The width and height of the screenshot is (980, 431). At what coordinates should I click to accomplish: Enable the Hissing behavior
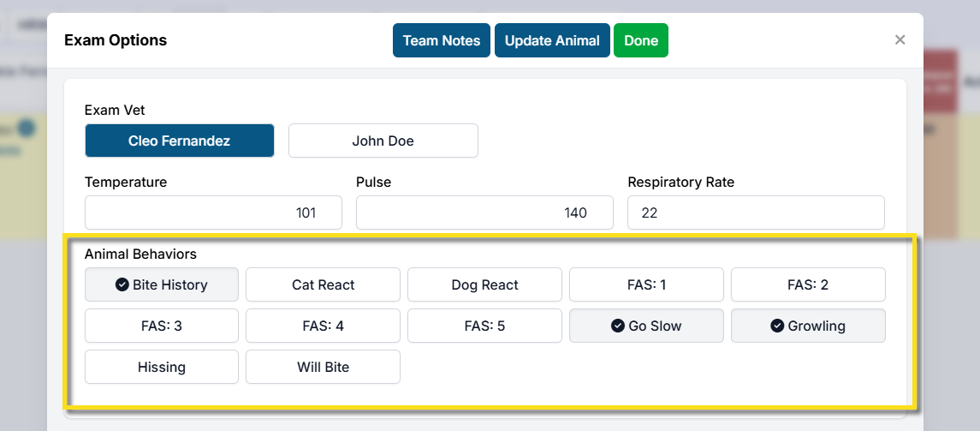click(162, 367)
